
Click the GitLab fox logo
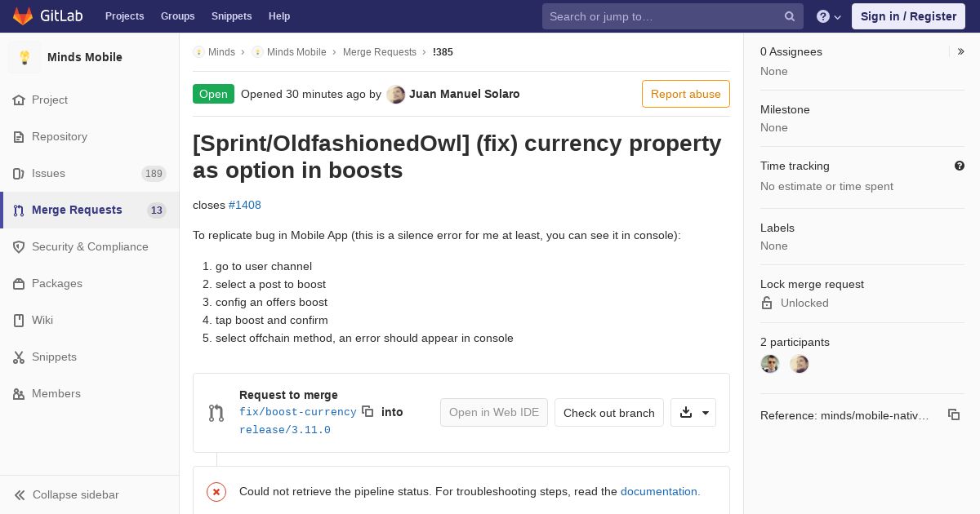pos(23,16)
